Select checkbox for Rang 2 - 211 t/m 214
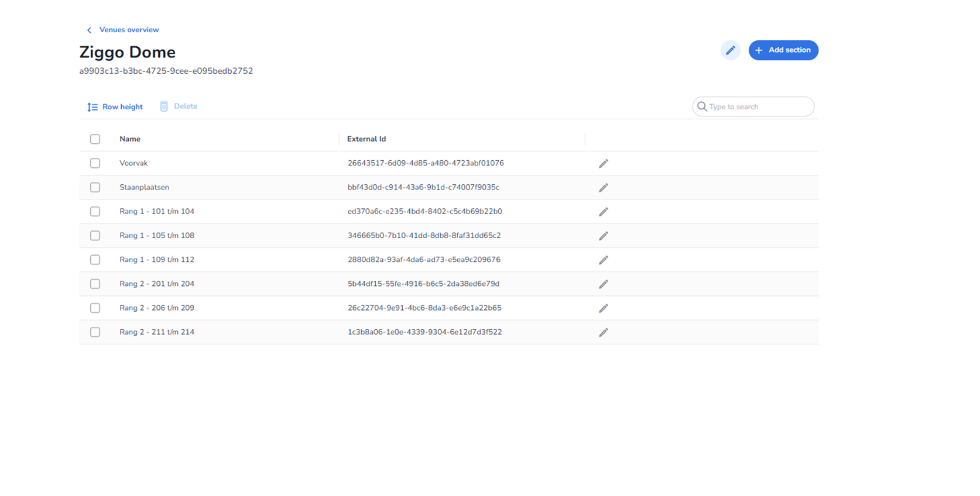980x496 pixels. coord(95,332)
